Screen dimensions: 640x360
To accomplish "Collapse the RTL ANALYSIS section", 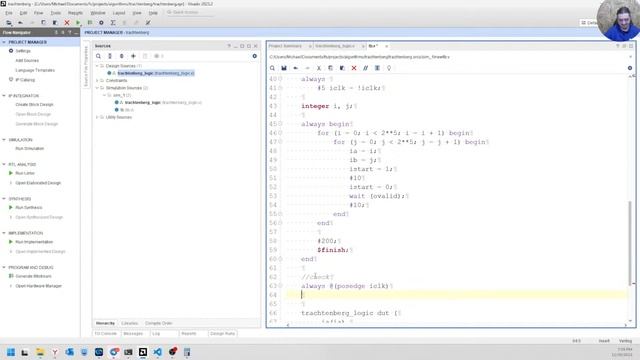I will (x=4, y=164).
